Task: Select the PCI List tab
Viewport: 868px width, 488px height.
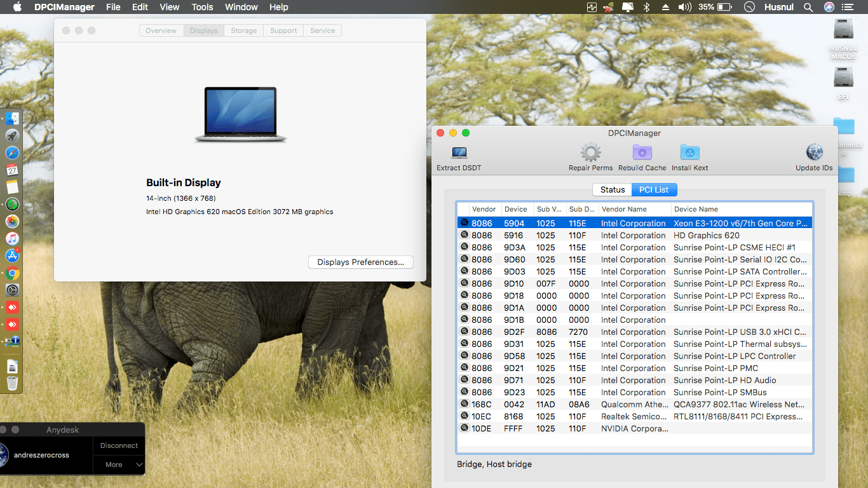Action: (x=654, y=189)
